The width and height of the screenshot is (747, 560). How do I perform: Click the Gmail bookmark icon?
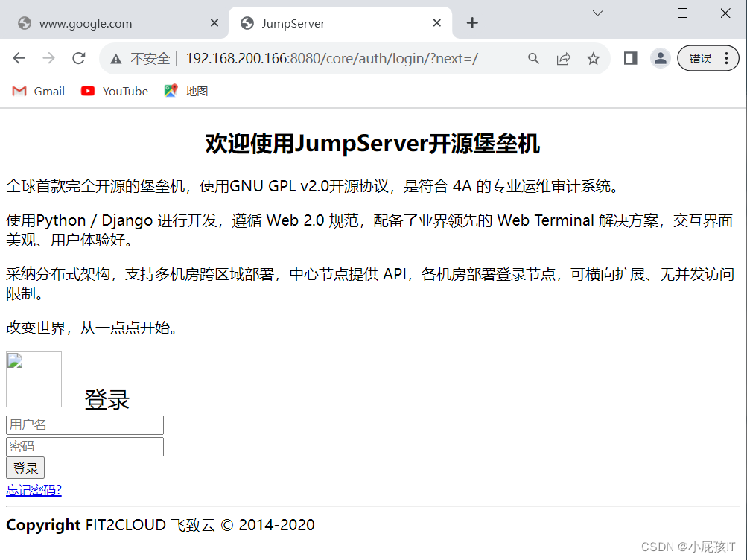[19, 91]
